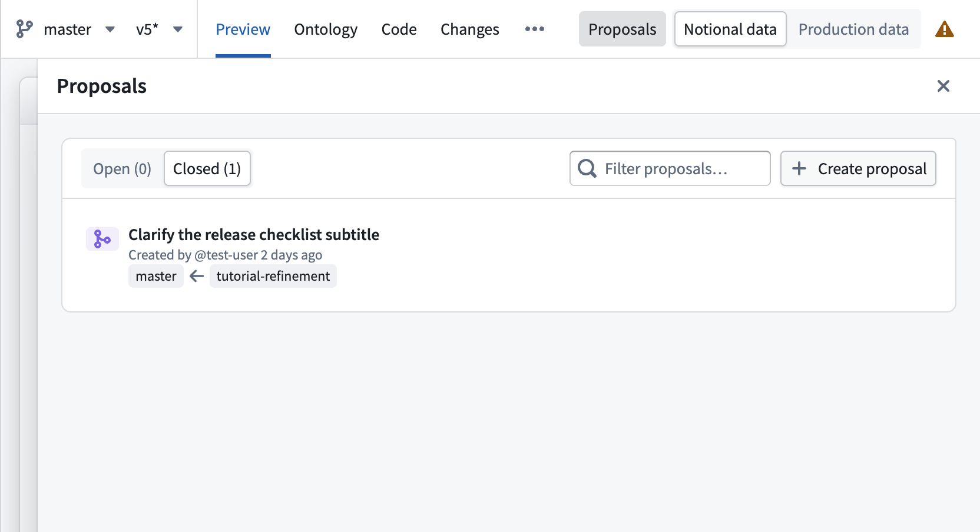
Task: Click the orange warning triangle icon
Action: point(944,29)
